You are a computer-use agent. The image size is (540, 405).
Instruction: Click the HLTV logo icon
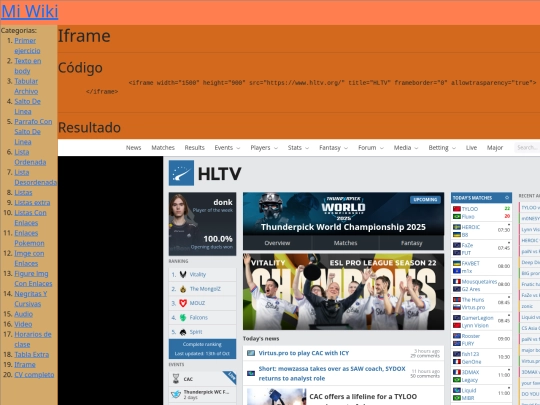(x=181, y=173)
